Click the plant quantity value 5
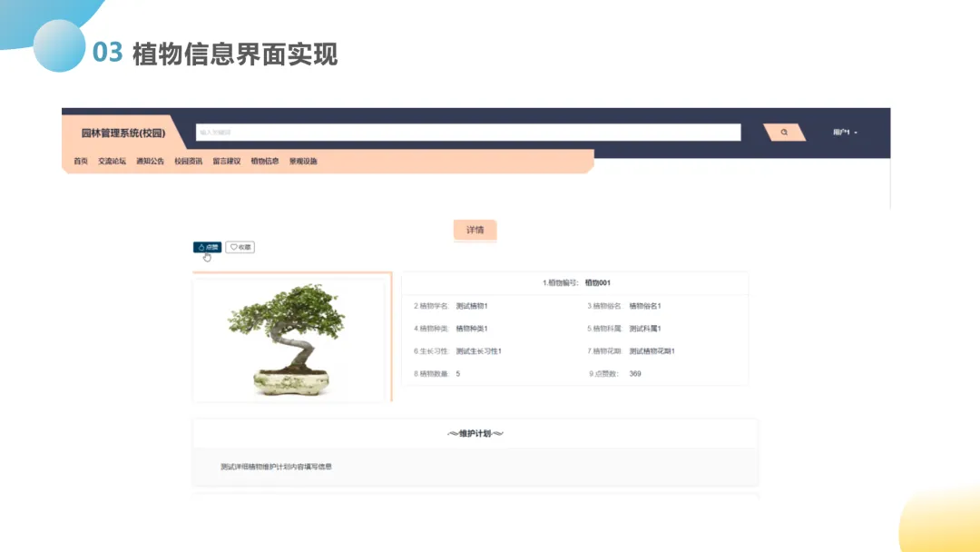Image resolution: width=980 pixels, height=552 pixels. 458,373
